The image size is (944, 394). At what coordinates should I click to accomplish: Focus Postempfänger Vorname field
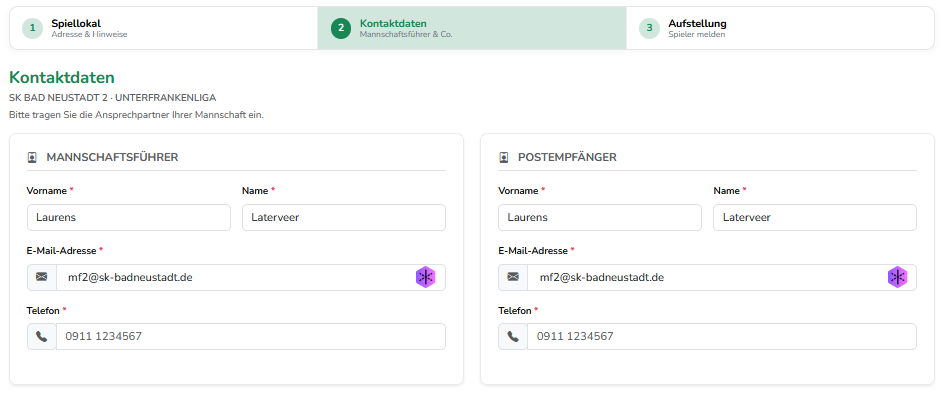tap(600, 217)
